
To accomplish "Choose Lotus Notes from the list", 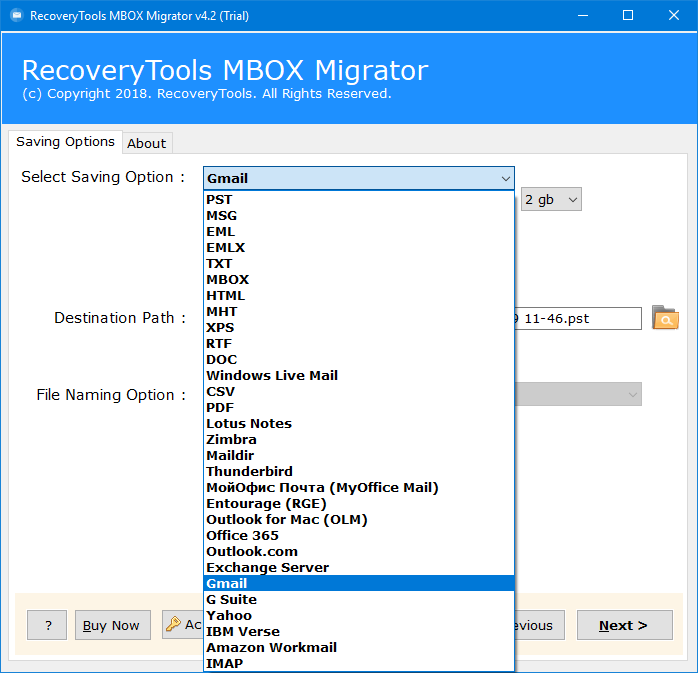I will click(x=359, y=424).
